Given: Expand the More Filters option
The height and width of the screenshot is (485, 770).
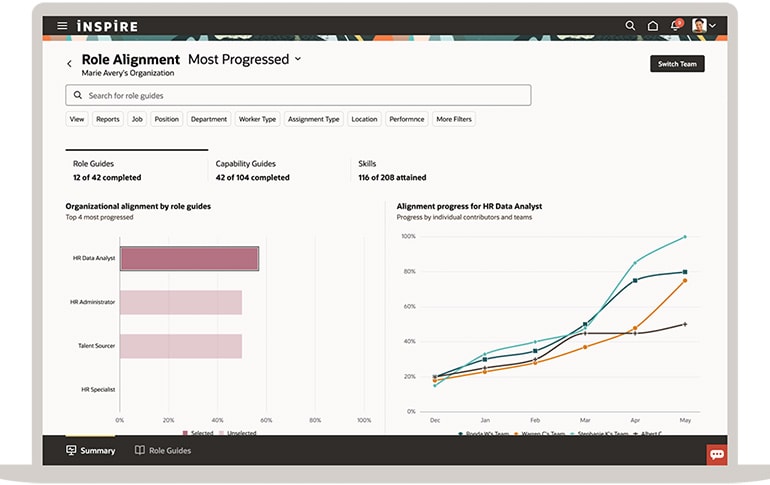Looking at the screenshot, I should point(454,119).
